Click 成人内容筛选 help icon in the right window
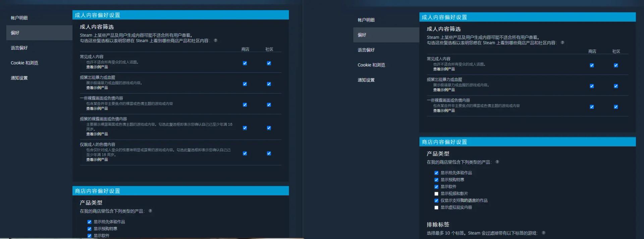This screenshot has width=644, height=239. pos(562,43)
